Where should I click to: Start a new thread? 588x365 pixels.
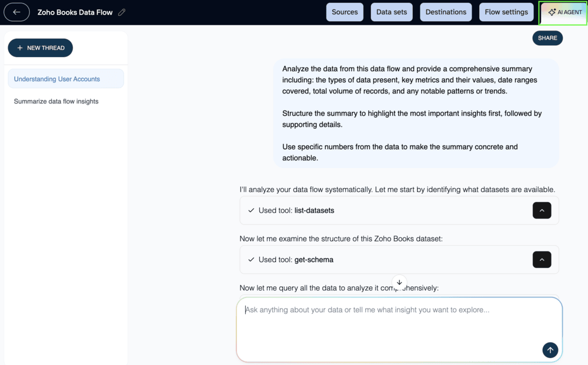pos(40,48)
